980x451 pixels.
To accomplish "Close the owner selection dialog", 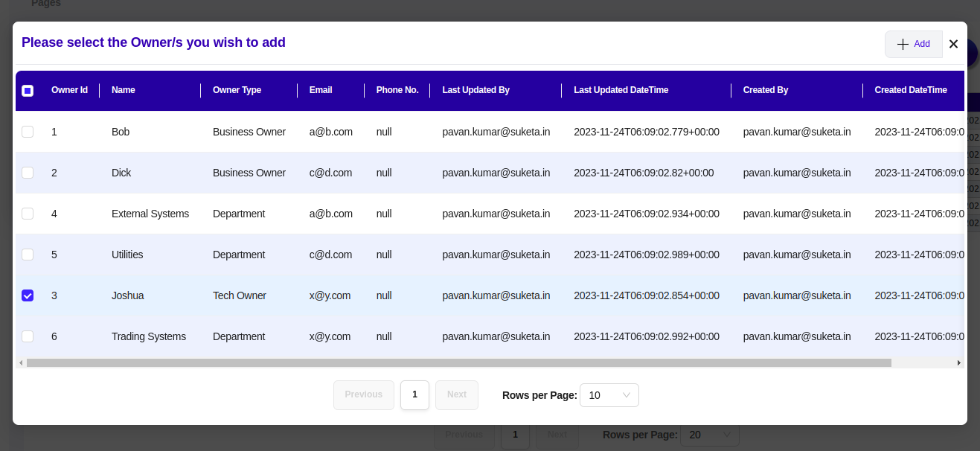I will coord(953,44).
